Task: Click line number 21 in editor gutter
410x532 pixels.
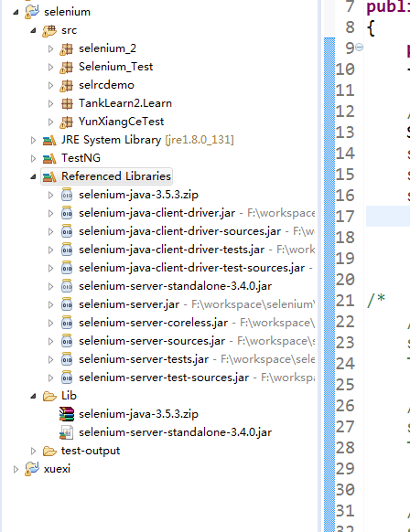Action: pyautogui.click(x=345, y=301)
